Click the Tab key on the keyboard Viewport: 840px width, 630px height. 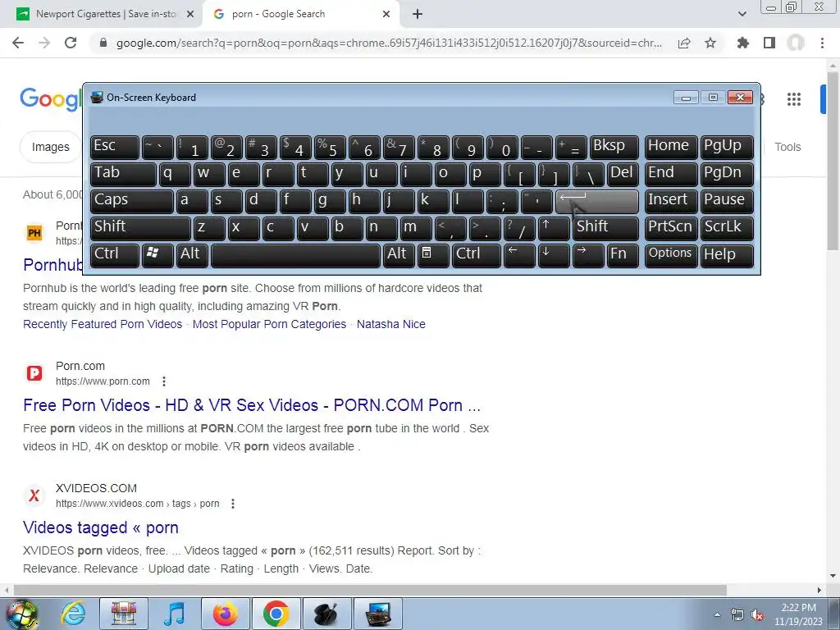coord(123,174)
